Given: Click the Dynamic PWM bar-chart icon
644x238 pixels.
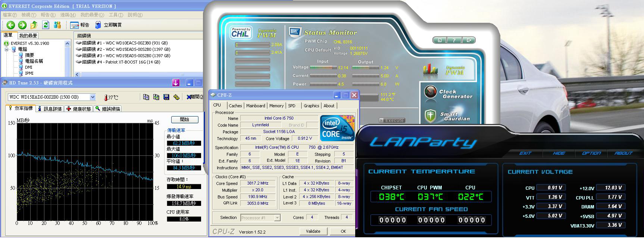Looking at the screenshot, I should pyautogui.click(x=430, y=69).
